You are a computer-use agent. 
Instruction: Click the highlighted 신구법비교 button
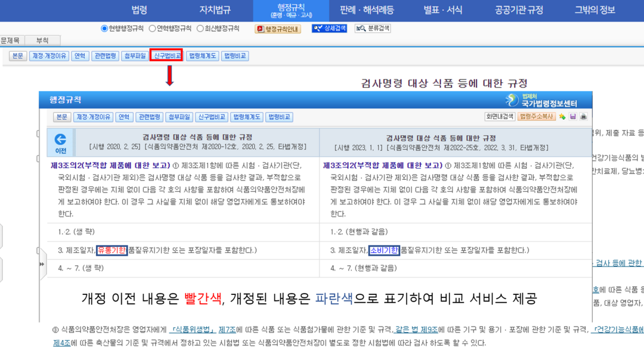click(x=166, y=56)
